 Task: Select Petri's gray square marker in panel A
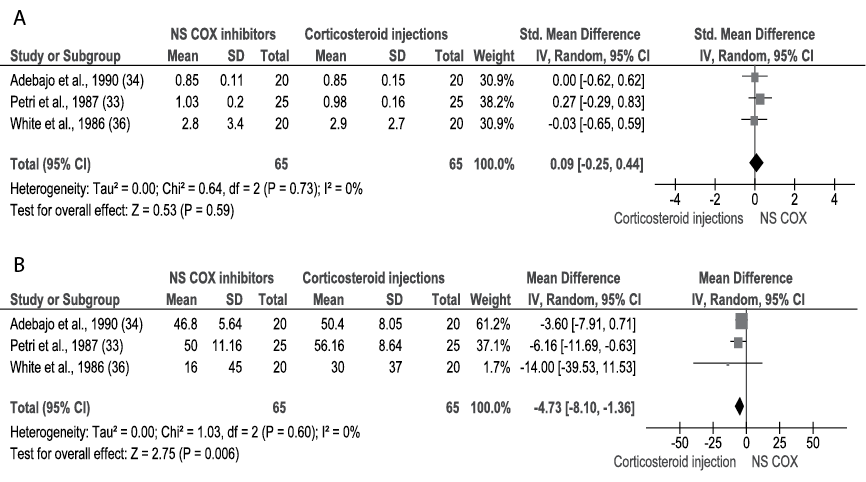pos(760,98)
